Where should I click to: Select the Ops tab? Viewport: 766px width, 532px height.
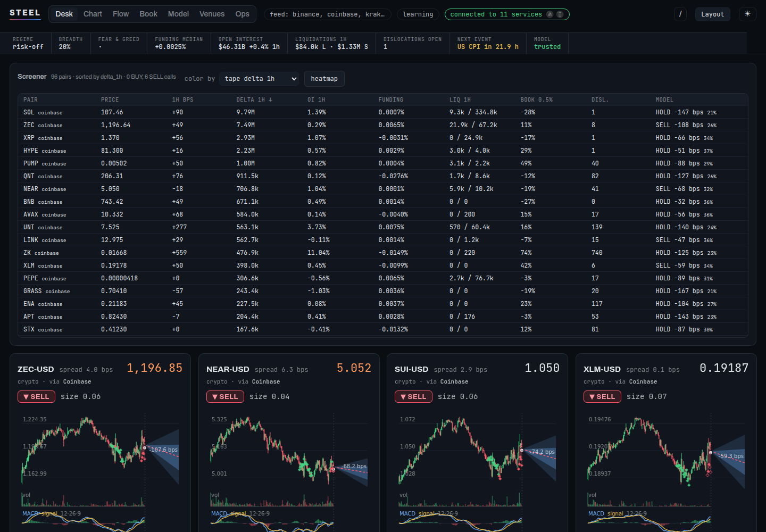pos(243,14)
